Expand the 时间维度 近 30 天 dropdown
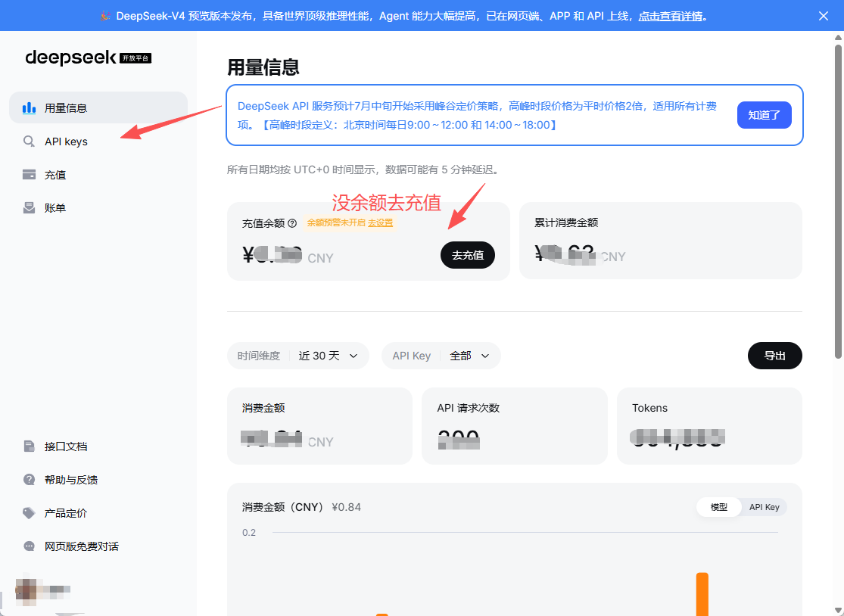This screenshot has width=844, height=616. (x=298, y=356)
